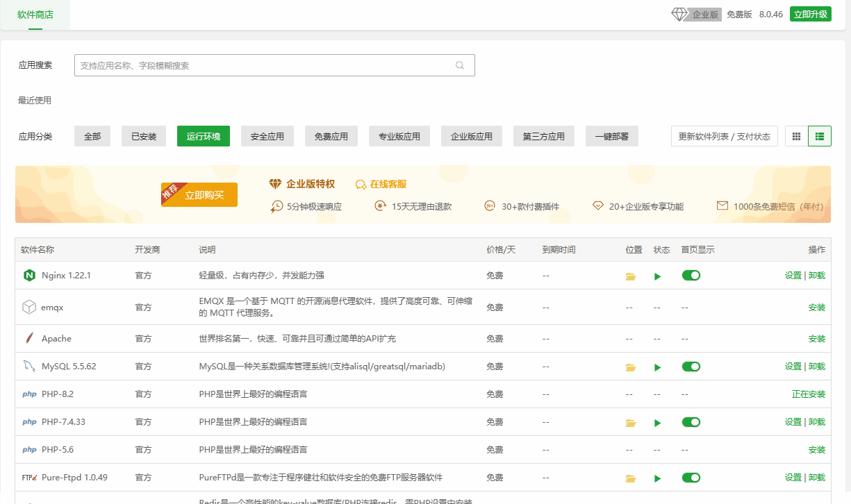851x504 pixels.
Task: Toggle Pure-Ftpd homepage display switch
Action: [691, 478]
